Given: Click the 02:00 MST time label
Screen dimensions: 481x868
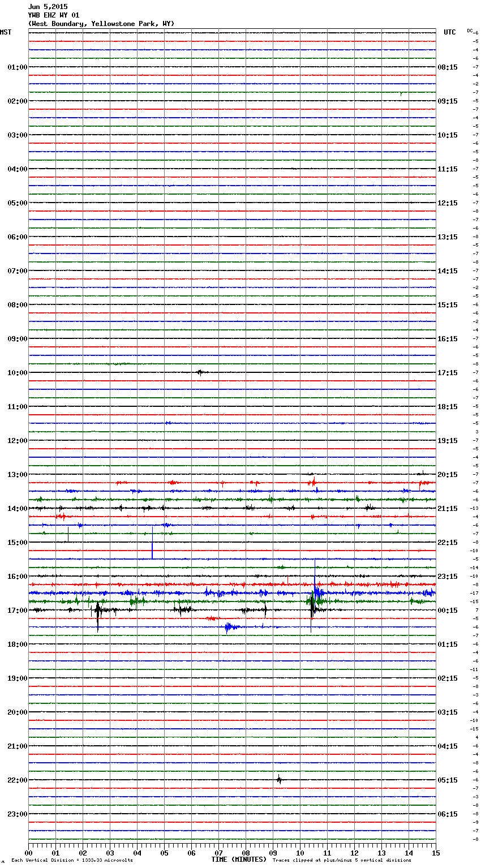Looking at the screenshot, I should click(x=17, y=101).
